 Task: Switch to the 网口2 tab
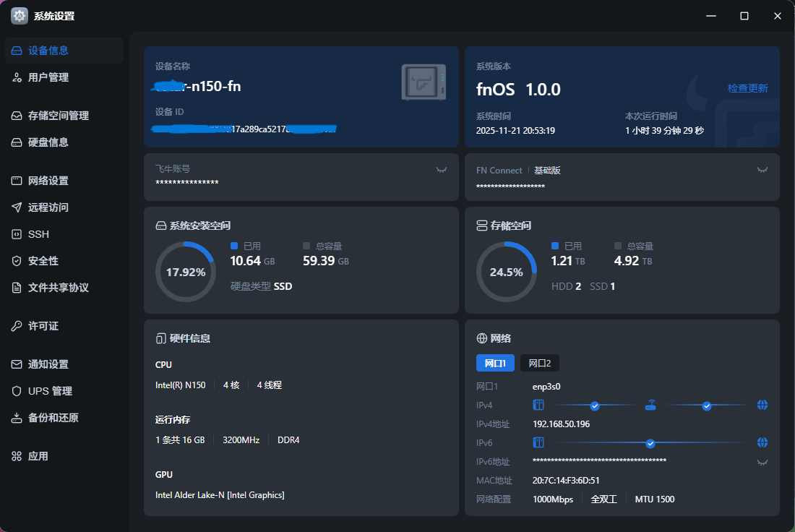[539, 363]
